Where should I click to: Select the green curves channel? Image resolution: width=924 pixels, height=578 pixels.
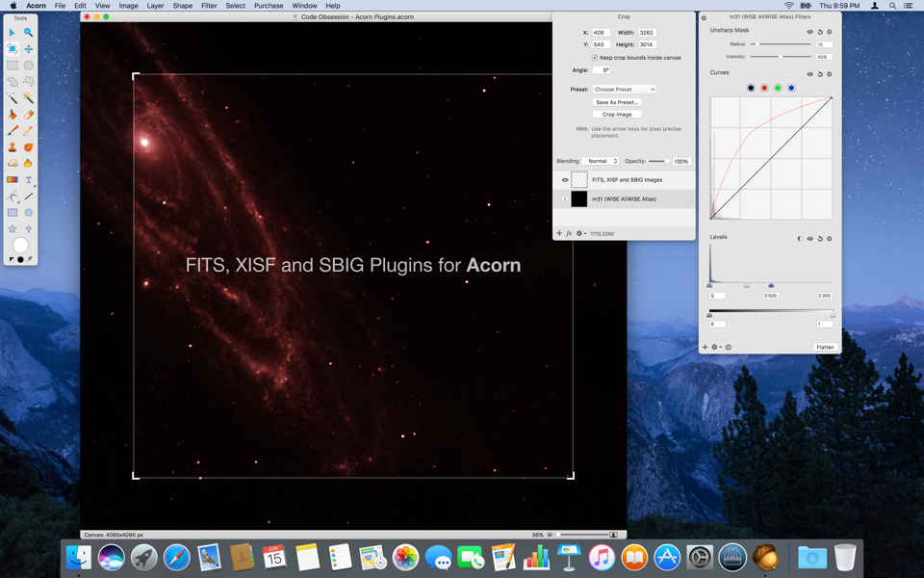(x=778, y=88)
